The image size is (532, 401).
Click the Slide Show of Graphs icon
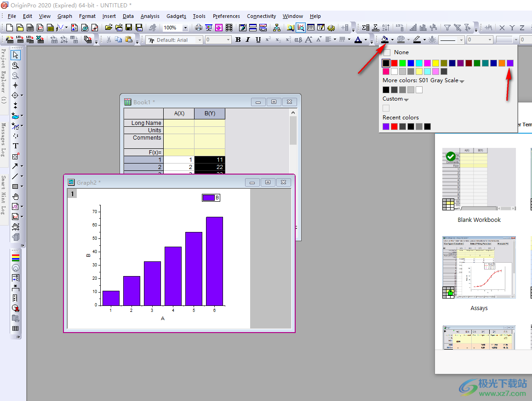(x=209, y=28)
